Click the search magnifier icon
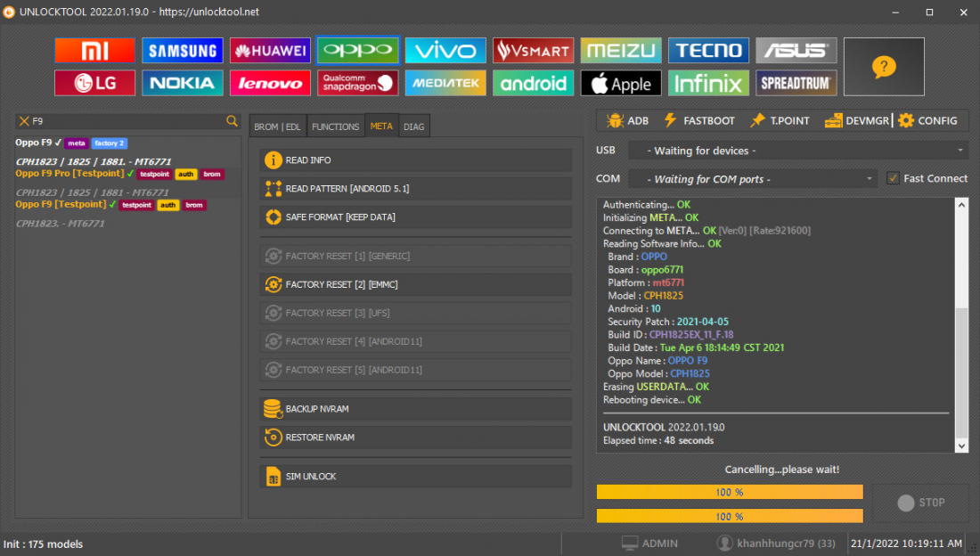The height and width of the screenshot is (556, 980). tap(232, 120)
